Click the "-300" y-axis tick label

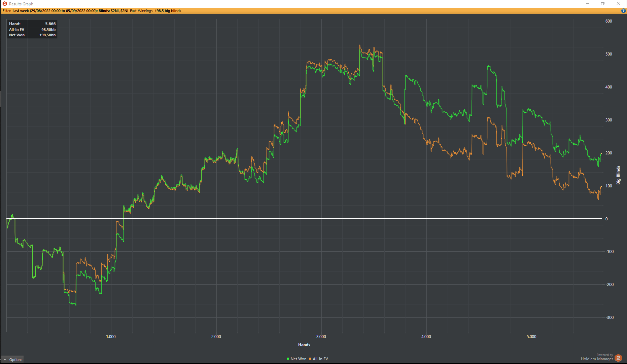[x=609, y=318]
